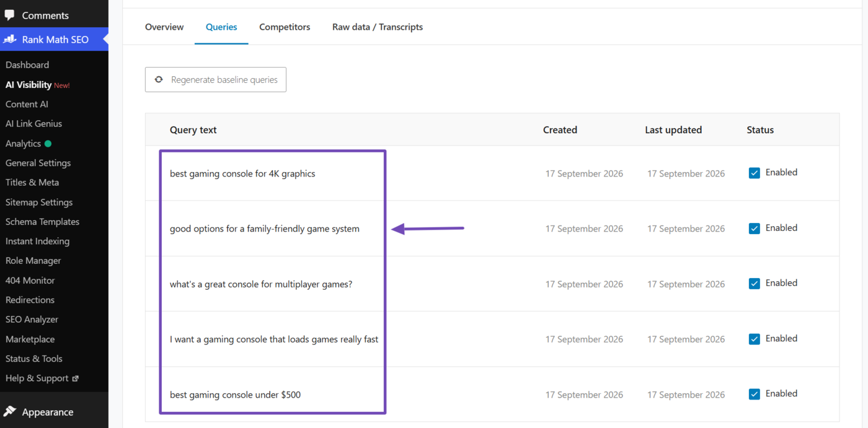Click the Created date of the multiplayer games query
The height and width of the screenshot is (428, 868).
(x=584, y=284)
